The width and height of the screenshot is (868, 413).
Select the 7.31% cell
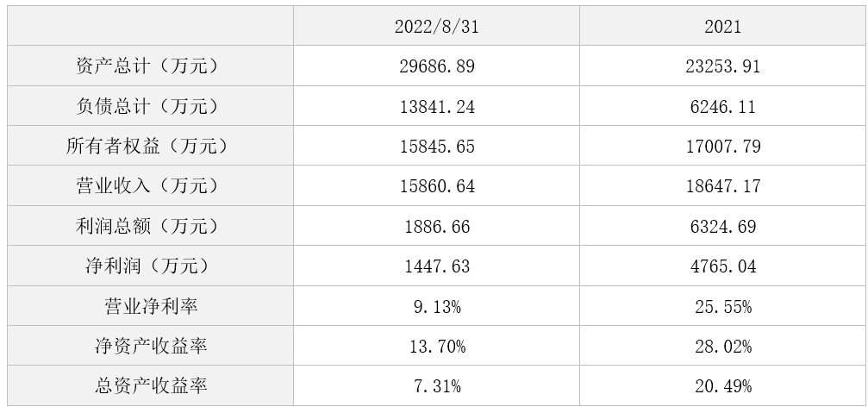(436, 386)
